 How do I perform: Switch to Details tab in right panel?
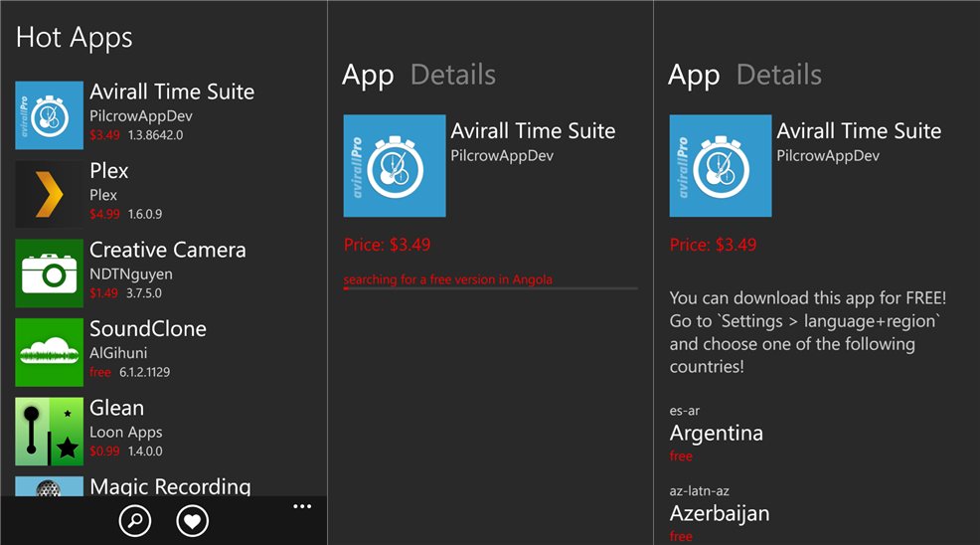[779, 75]
